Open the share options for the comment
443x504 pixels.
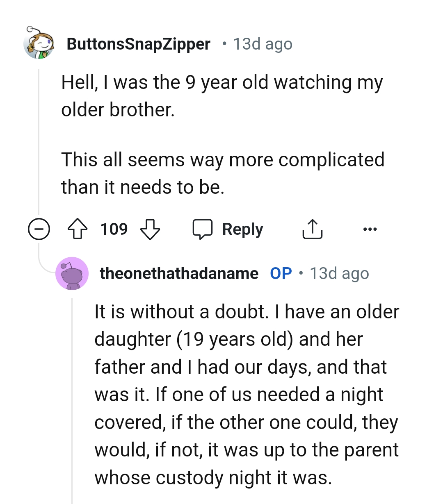click(312, 229)
